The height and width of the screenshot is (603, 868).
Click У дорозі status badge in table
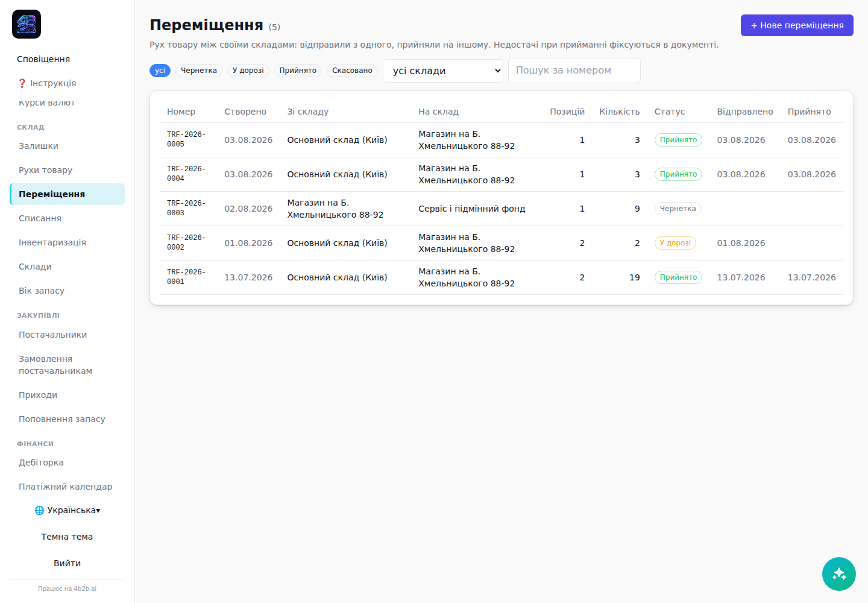[675, 243]
